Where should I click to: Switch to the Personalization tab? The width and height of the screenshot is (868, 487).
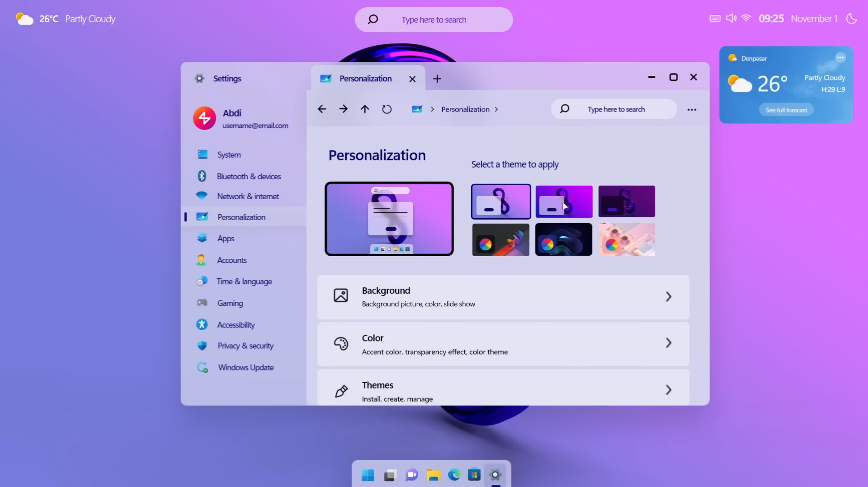(x=366, y=78)
